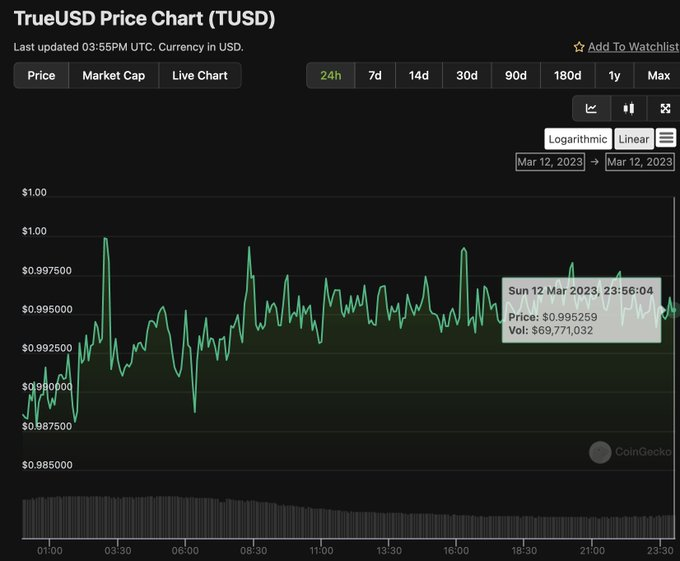
Task: Enable Logarithmic scale
Action: [577, 139]
